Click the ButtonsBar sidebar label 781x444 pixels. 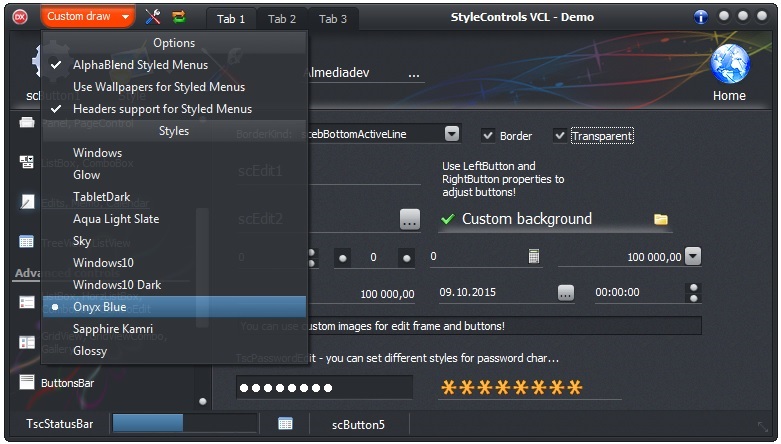click(67, 383)
